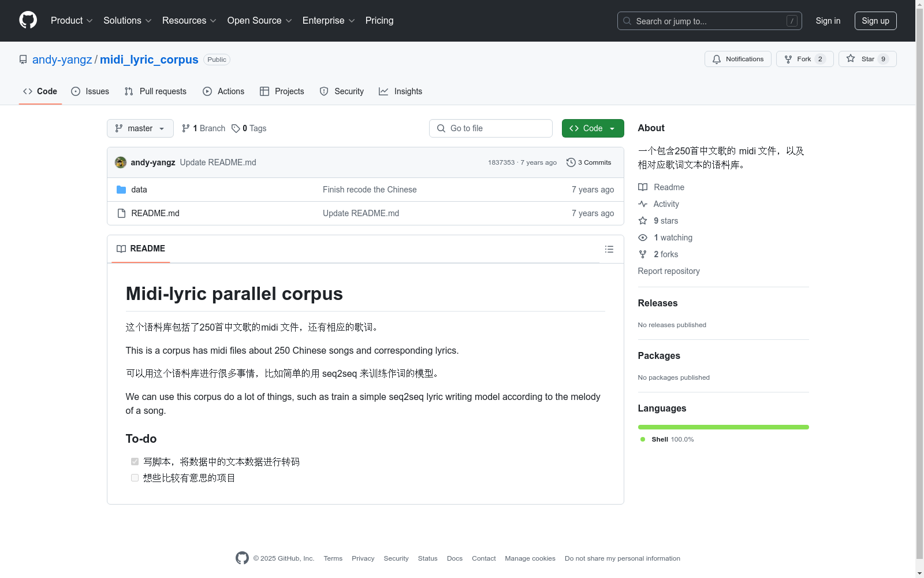Viewport: 924px width, 578px height.
Task: Click the tag icon beside 0 Tags
Action: point(236,128)
